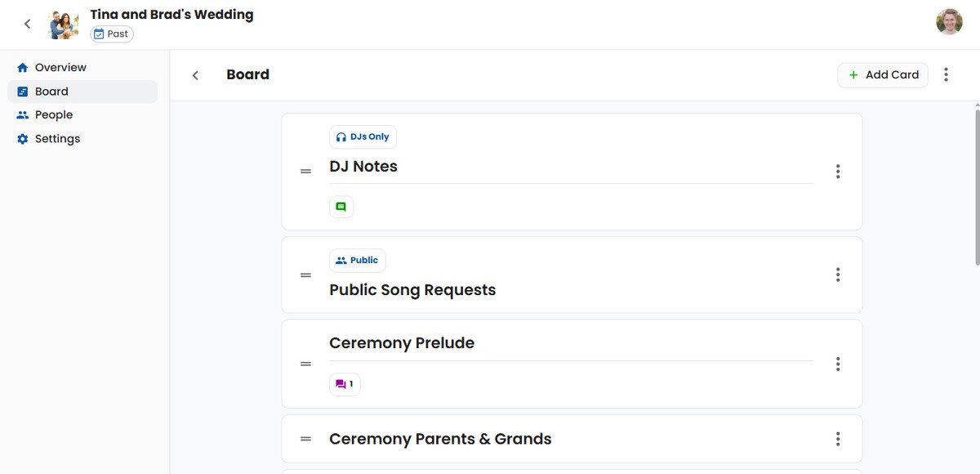980x474 pixels.
Task: Go back using the top-left arrow
Action: click(x=27, y=25)
